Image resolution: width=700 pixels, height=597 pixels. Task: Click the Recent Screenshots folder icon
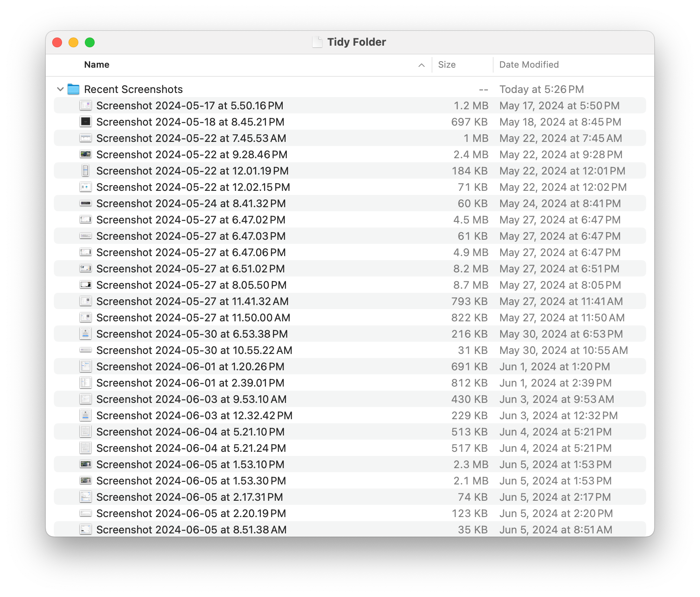pos(73,89)
